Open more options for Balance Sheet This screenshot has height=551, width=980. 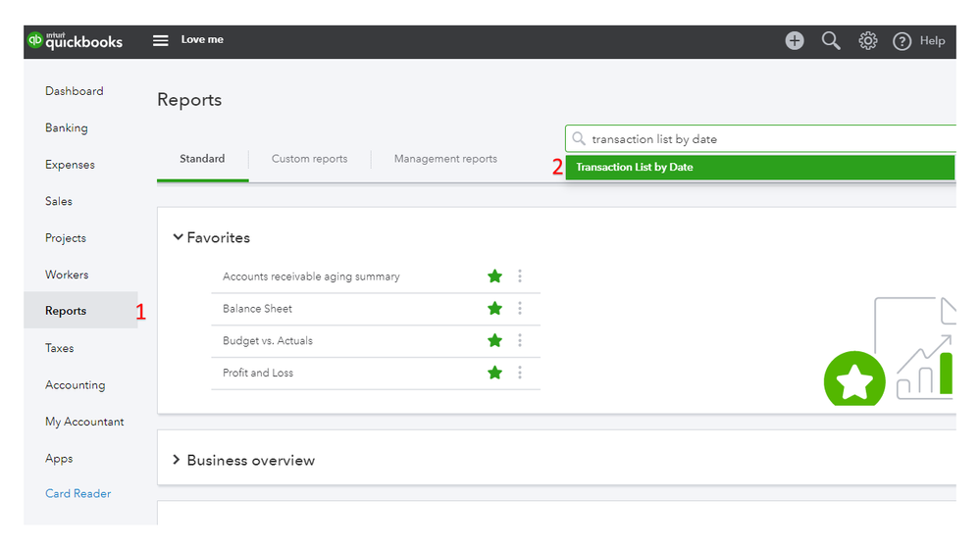coord(520,309)
